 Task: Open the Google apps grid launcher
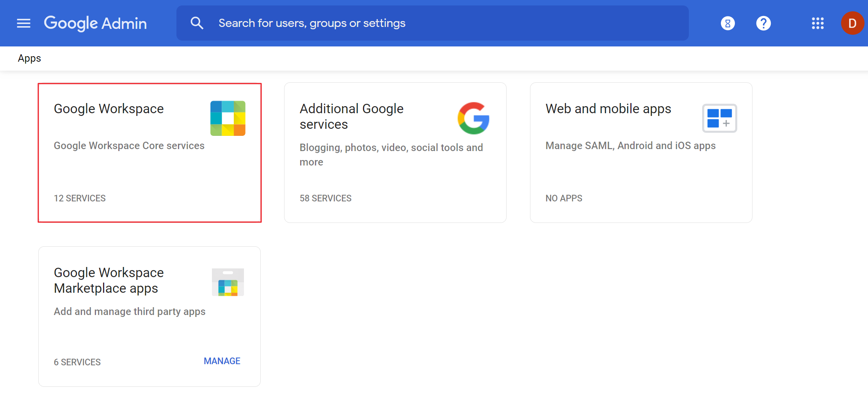[x=818, y=23]
